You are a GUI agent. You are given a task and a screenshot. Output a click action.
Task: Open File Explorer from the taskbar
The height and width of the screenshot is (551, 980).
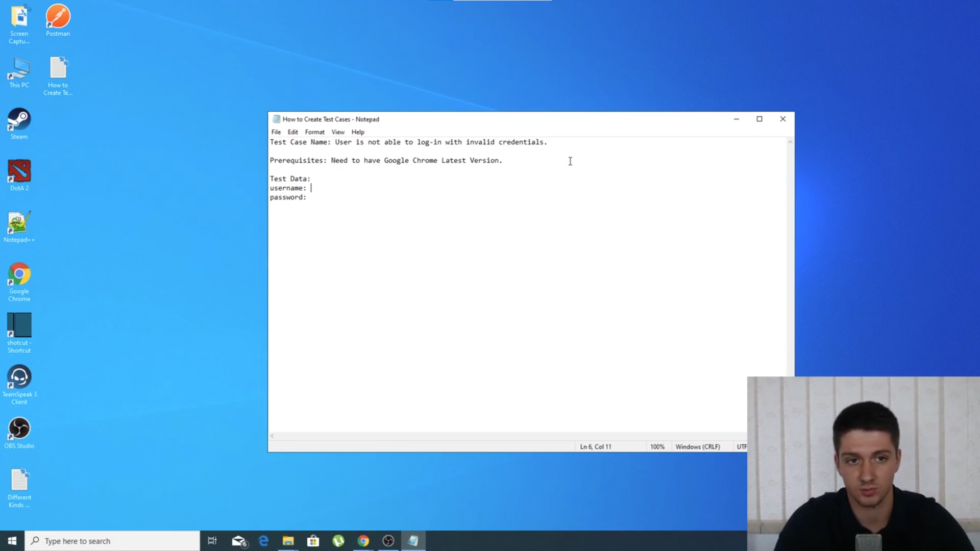[x=288, y=541]
